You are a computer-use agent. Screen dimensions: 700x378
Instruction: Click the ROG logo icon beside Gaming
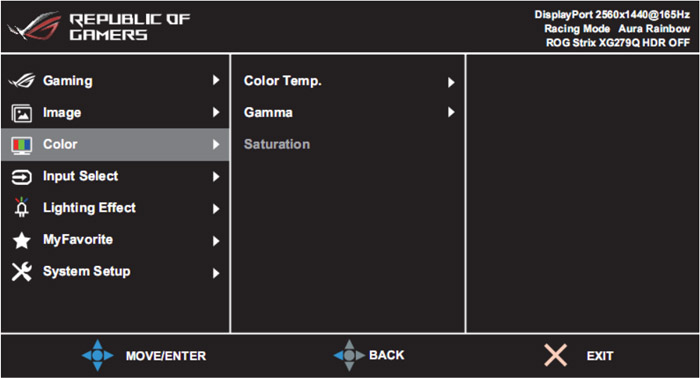(22, 81)
